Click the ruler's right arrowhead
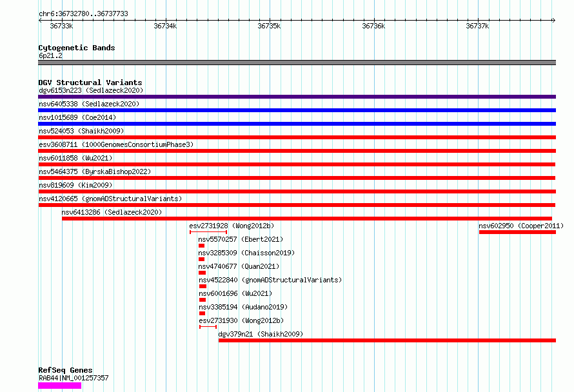 (554, 20)
